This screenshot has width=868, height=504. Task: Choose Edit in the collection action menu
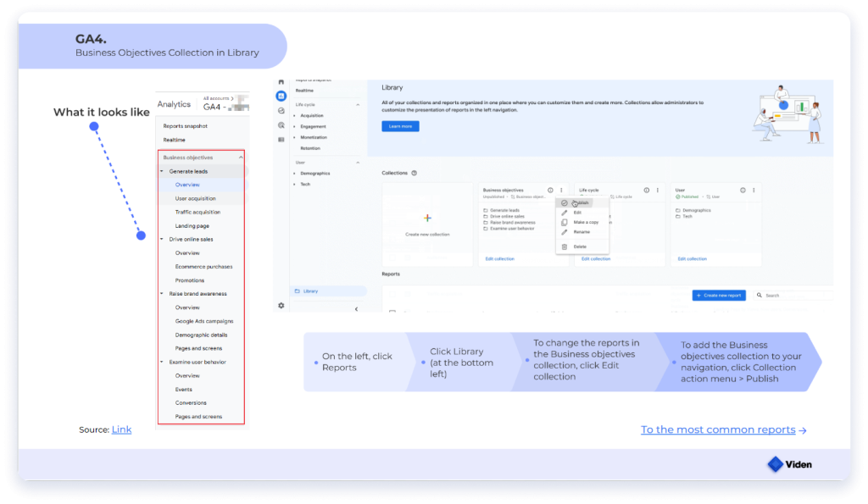pyautogui.click(x=582, y=213)
